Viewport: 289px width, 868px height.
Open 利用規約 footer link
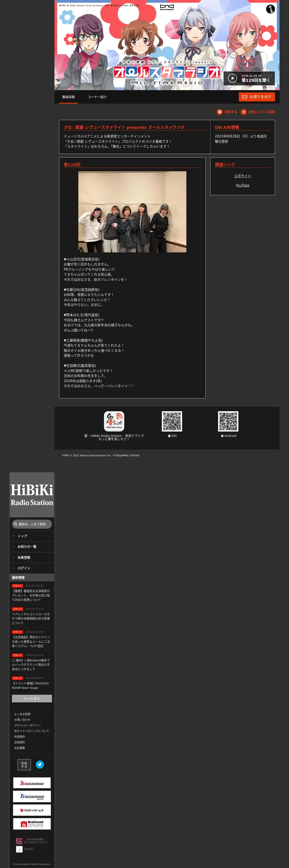(20, 737)
